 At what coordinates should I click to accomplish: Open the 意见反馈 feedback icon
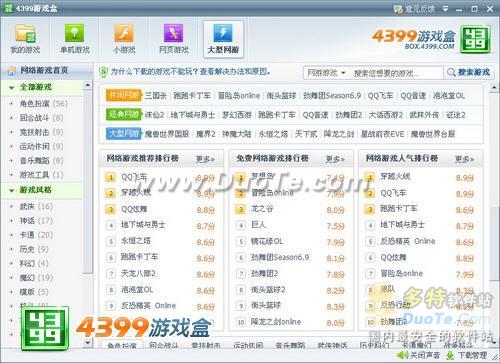[x=414, y=9]
